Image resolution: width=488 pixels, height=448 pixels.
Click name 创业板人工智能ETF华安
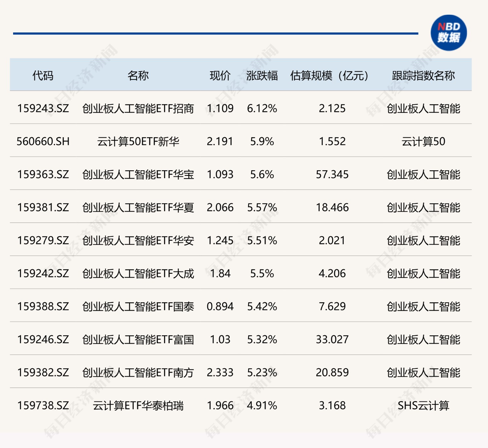tap(138, 241)
